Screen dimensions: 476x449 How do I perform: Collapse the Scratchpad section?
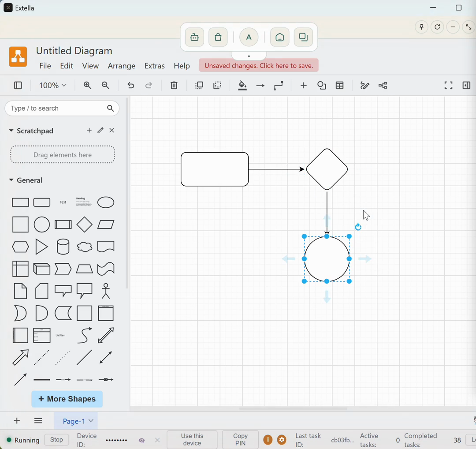pos(11,130)
